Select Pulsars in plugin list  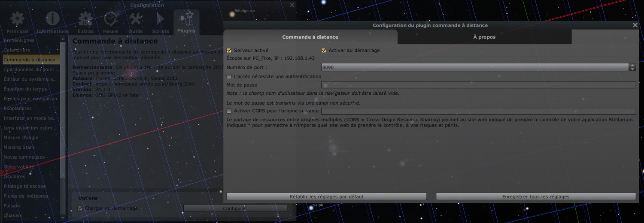[31, 205]
